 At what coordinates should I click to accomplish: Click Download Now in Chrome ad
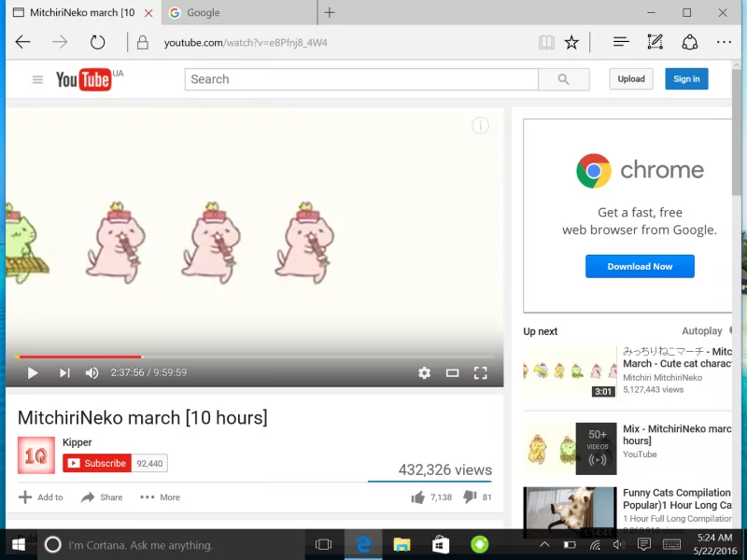click(x=640, y=267)
